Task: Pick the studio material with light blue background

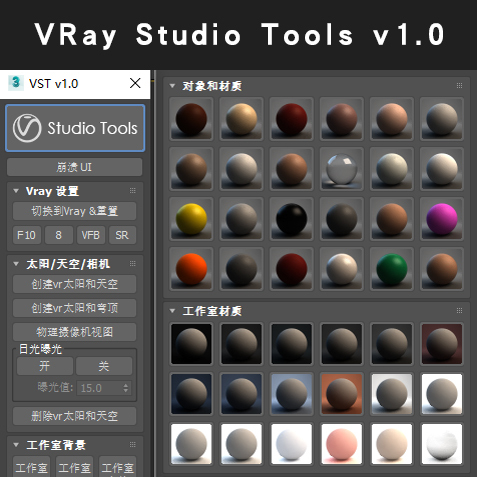Action: click(x=292, y=394)
